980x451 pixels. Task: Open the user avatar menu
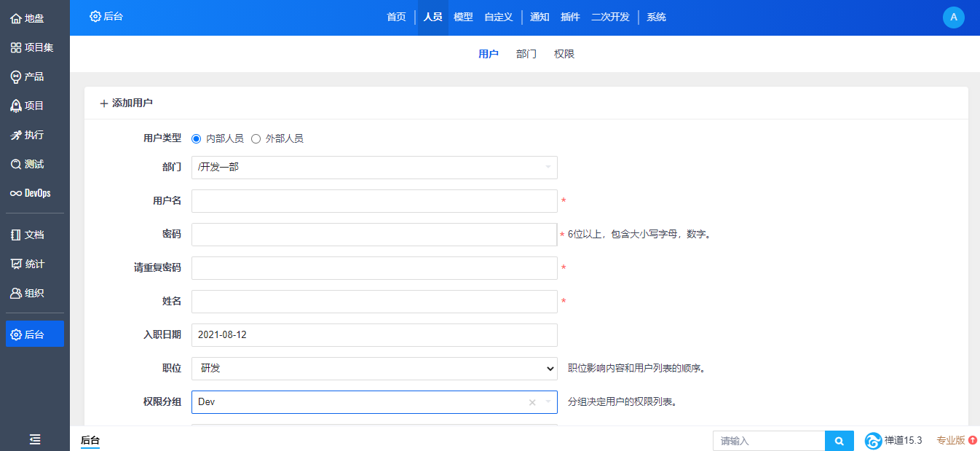(x=953, y=17)
